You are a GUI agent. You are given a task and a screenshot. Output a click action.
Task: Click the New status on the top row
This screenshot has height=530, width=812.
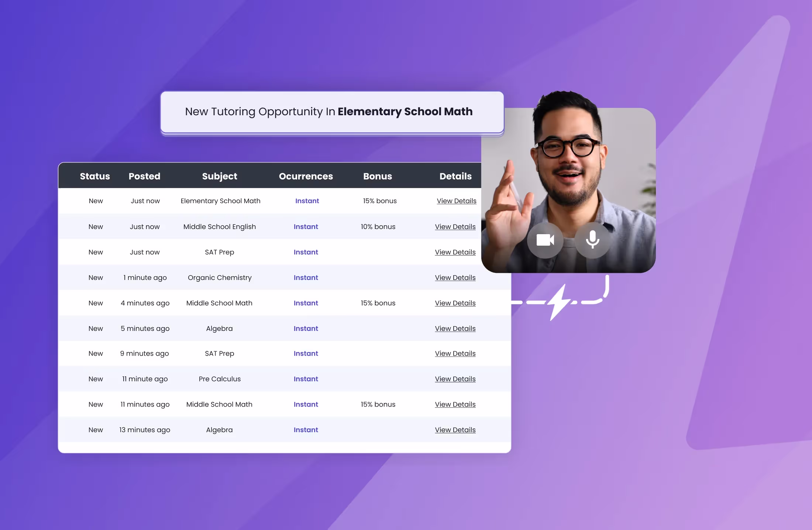coord(96,201)
